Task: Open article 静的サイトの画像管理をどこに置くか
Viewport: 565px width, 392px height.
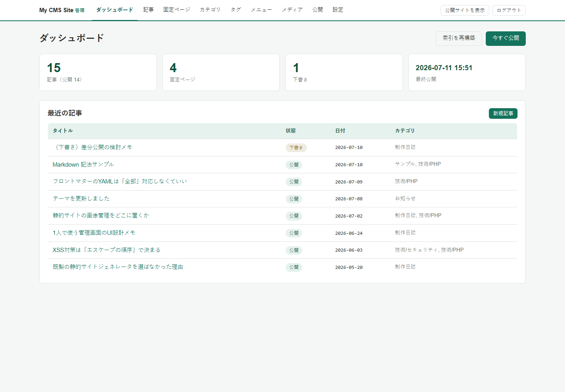Action: tap(101, 216)
